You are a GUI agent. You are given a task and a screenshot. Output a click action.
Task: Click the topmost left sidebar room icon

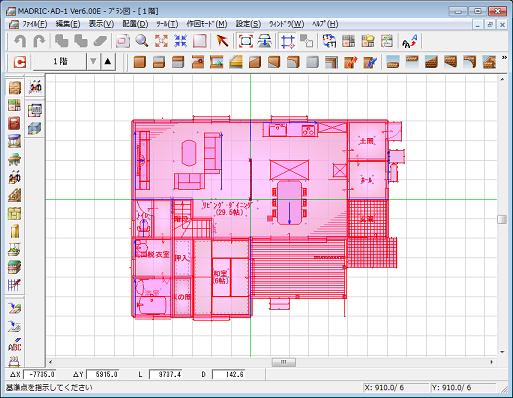click(14, 88)
